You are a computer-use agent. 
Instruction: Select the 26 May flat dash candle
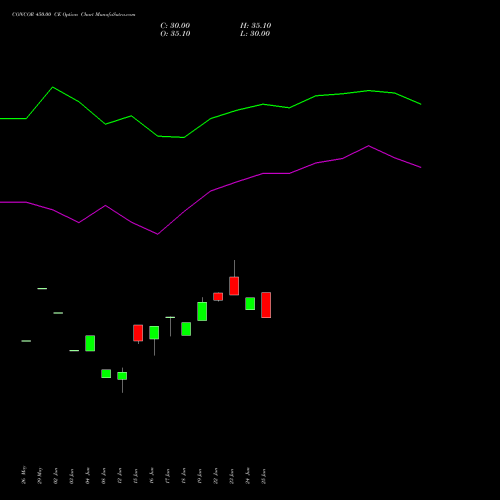click(x=26, y=341)
